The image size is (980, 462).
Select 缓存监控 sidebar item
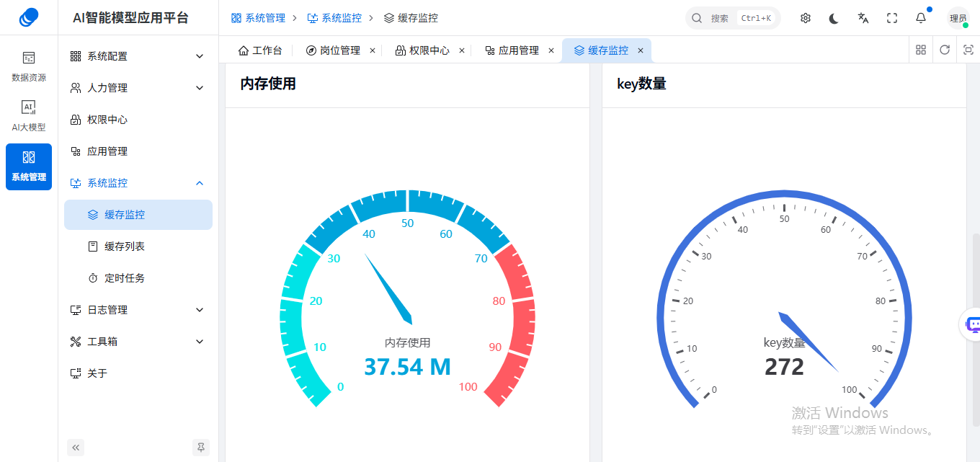[x=138, y=215]
